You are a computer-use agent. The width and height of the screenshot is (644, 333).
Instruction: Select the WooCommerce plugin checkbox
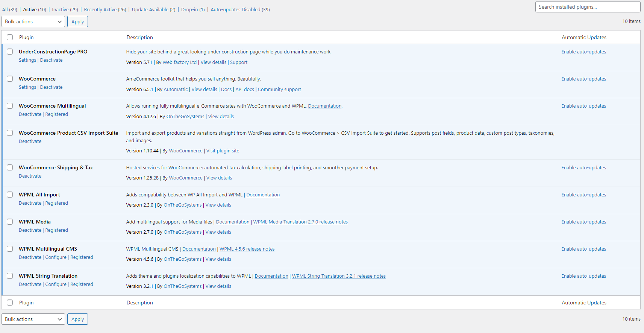point(10,79)
